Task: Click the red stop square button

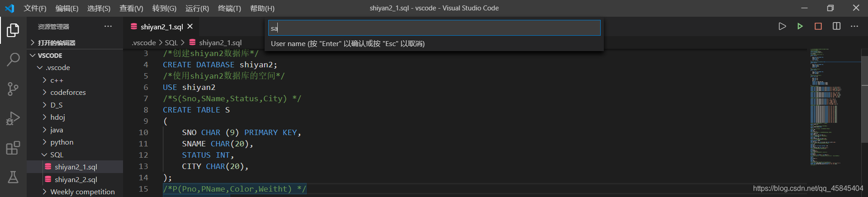Action: [818, 26]
